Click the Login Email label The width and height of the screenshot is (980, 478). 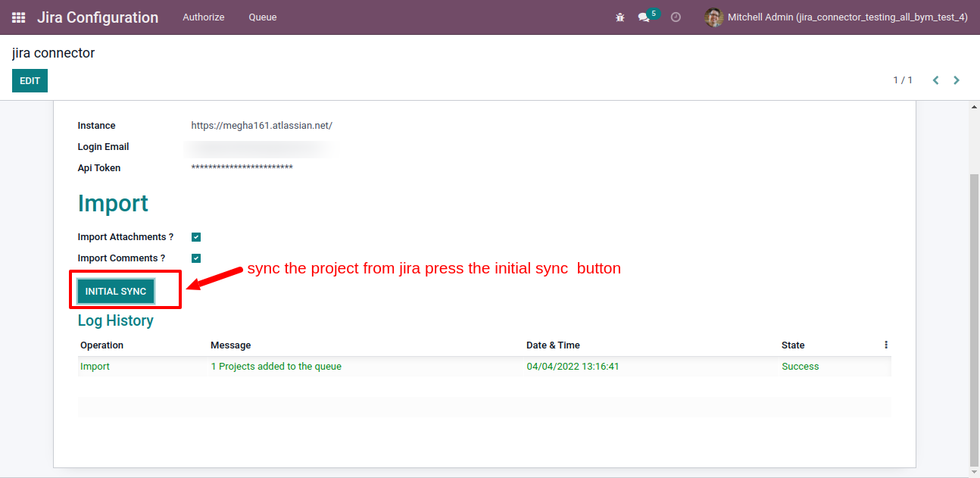tap(104, 147)
